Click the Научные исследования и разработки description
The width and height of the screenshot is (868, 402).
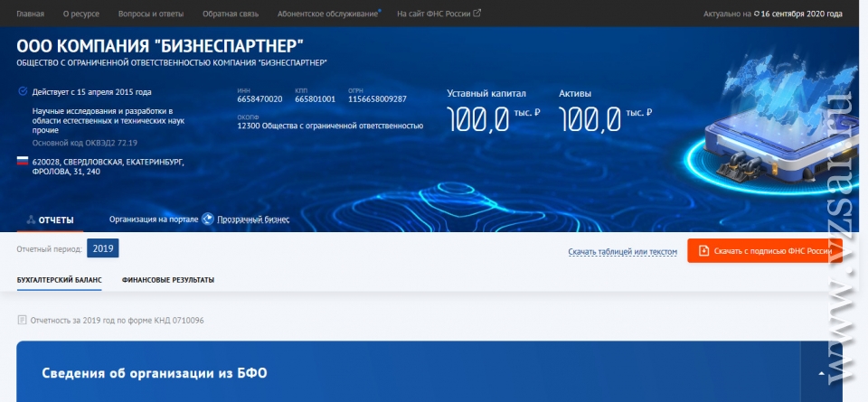click(108, 120)
